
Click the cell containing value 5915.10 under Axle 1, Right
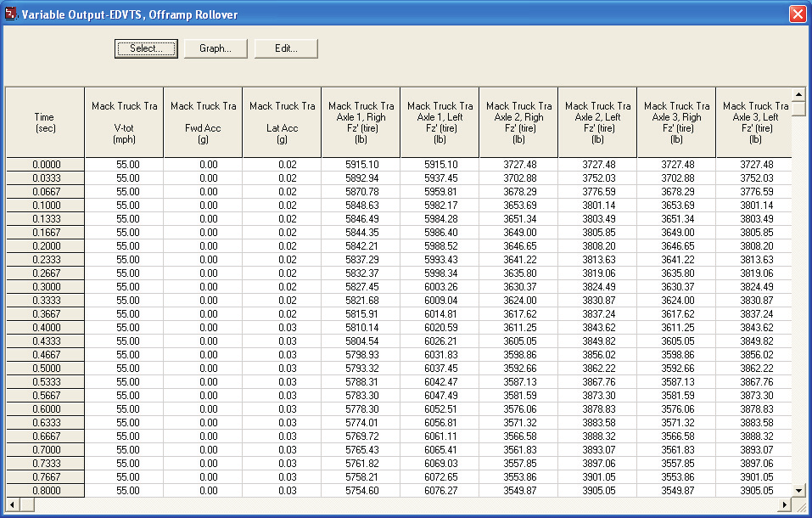click(x=361, y=165)
